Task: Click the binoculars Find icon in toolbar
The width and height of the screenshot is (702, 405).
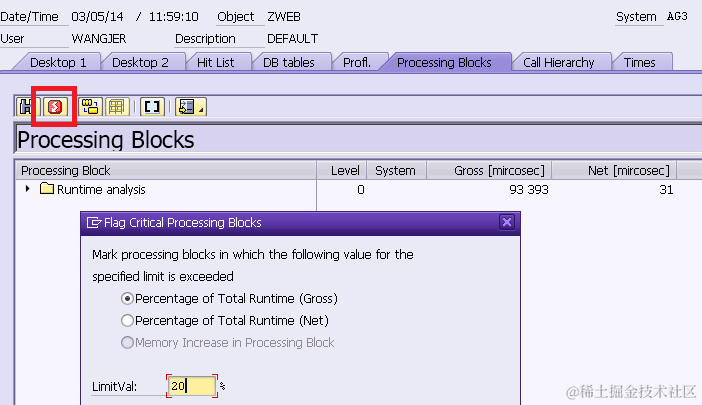Action: coord(26,107)
